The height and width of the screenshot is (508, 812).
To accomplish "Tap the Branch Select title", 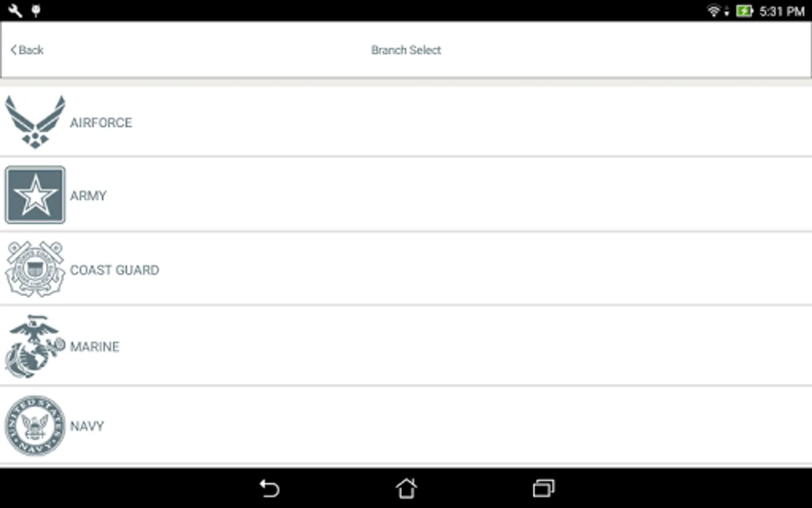I will (406, 50).
